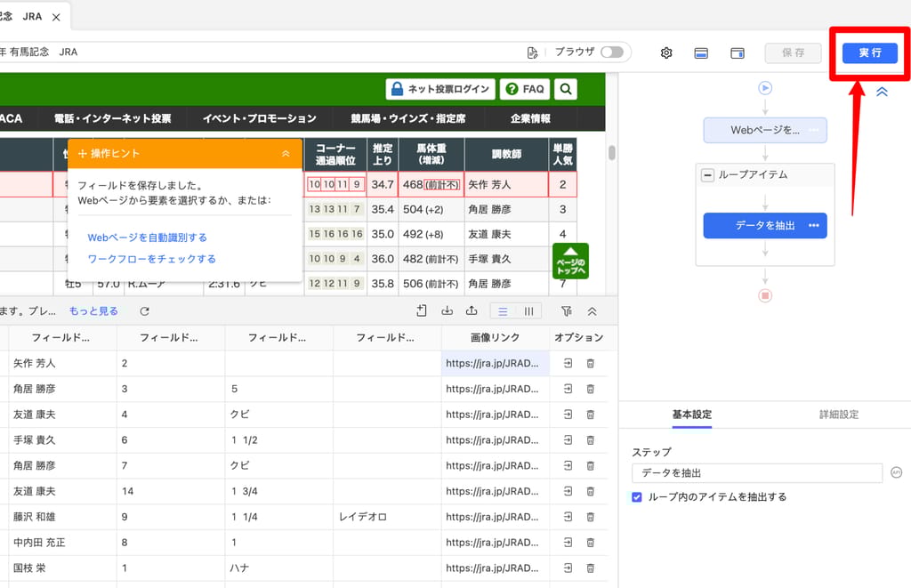Open 競馬場・ウインズ・指定席 menu
911x588 pixels.
coord(407,118)
